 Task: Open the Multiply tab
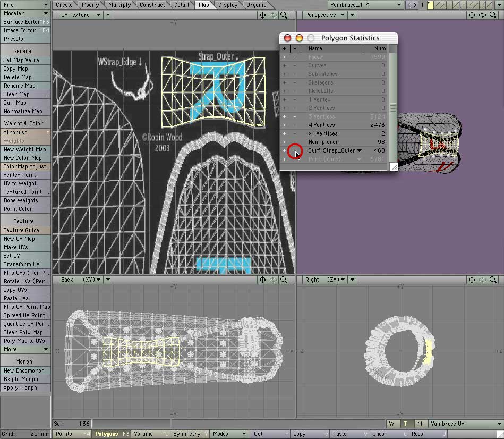[119, 5]
